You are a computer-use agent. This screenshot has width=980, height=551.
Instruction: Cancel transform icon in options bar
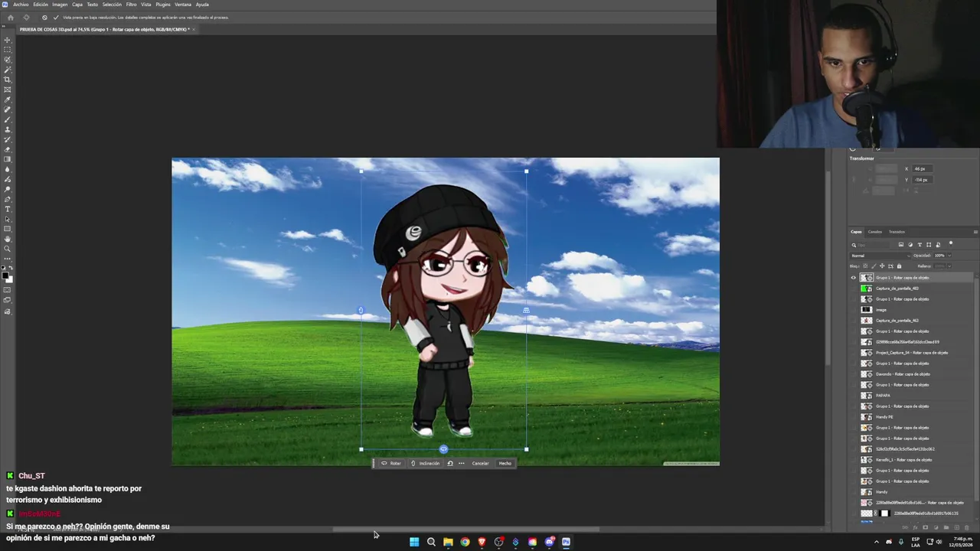point(44,17)
